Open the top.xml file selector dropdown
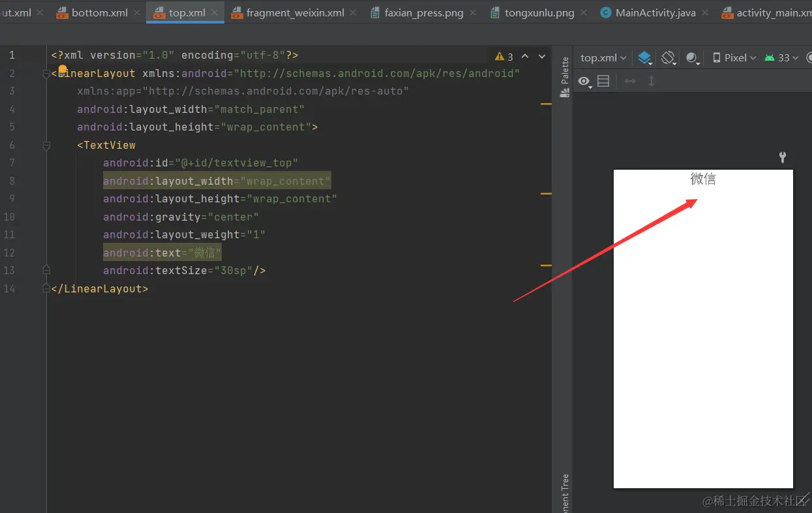Viewport: 812px width, 513px height. coord(603,57)
